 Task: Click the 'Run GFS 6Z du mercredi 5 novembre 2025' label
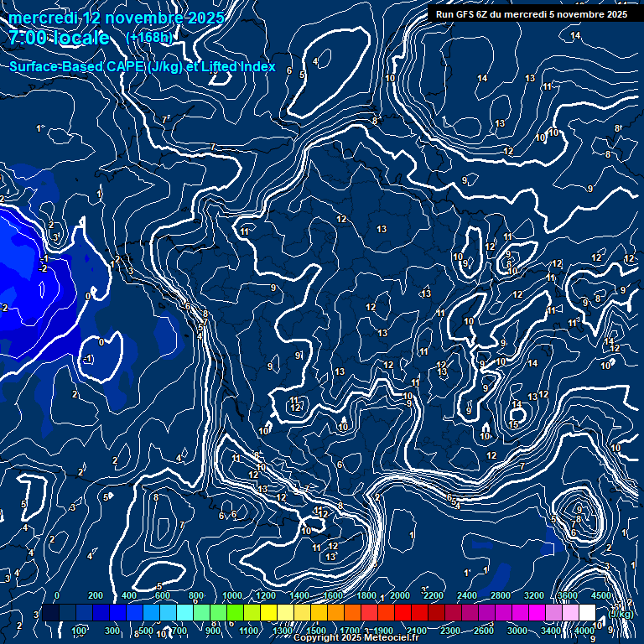(532, 14)
